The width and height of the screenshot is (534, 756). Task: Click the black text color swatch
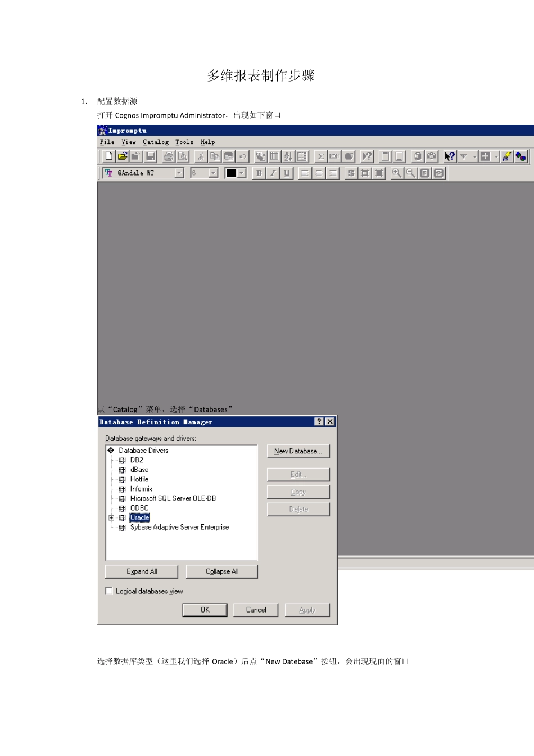(230, 173)
